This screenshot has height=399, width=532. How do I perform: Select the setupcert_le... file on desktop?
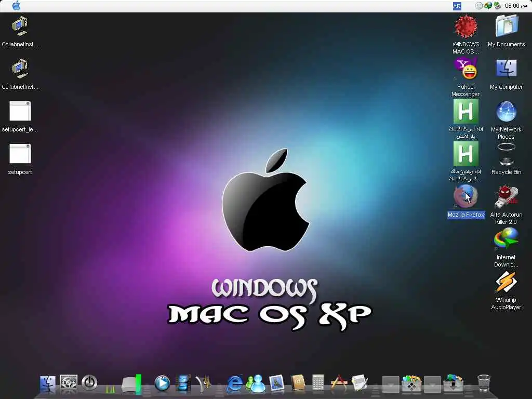click(20, 111)
